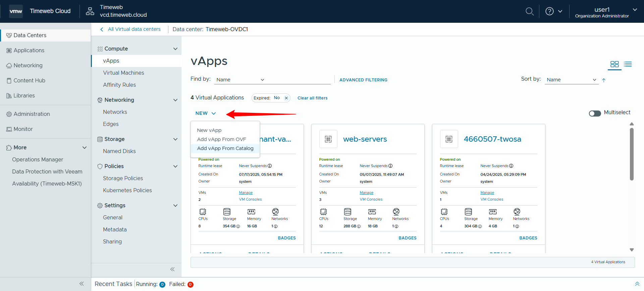Click Storage icon on first vApp card

point(227,212)
